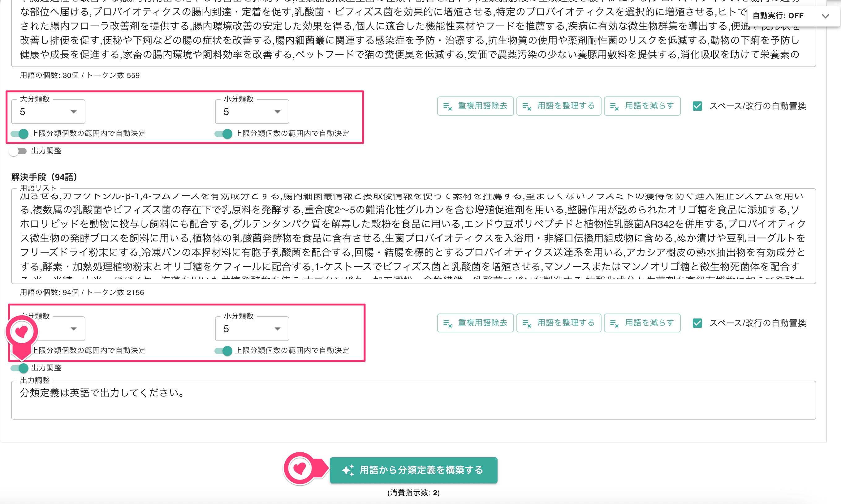Open the lower 小分類数 dropdown under 解決手段

click(252, 328)
